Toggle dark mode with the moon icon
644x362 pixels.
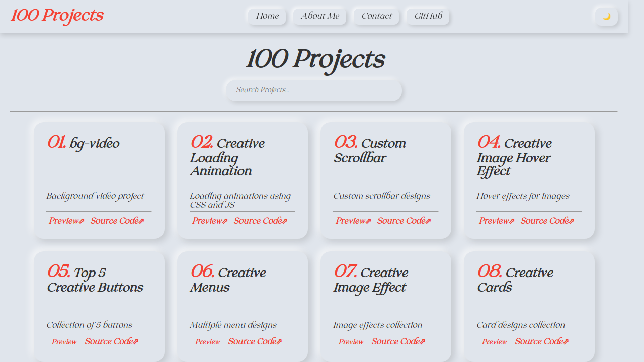[606, 16]
